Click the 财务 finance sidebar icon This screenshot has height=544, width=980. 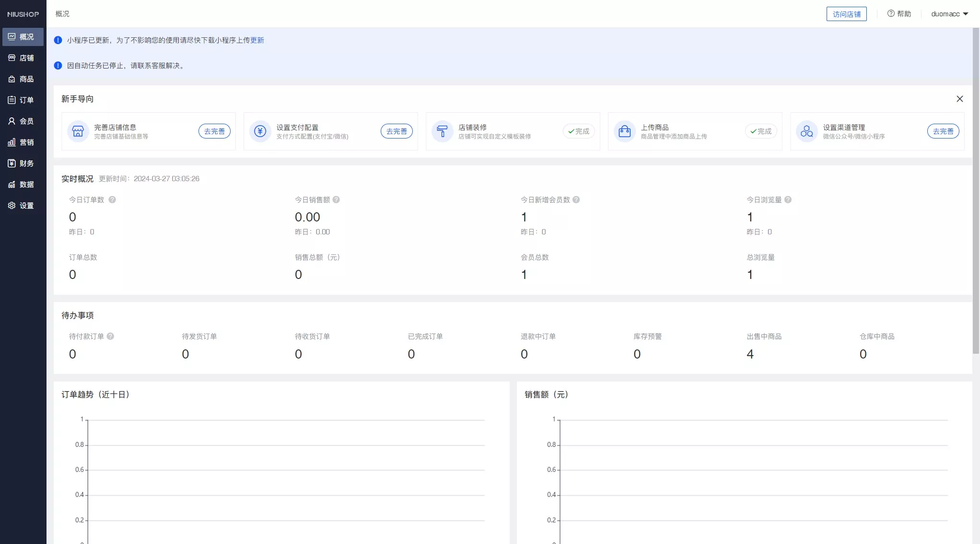coord(12,163)
